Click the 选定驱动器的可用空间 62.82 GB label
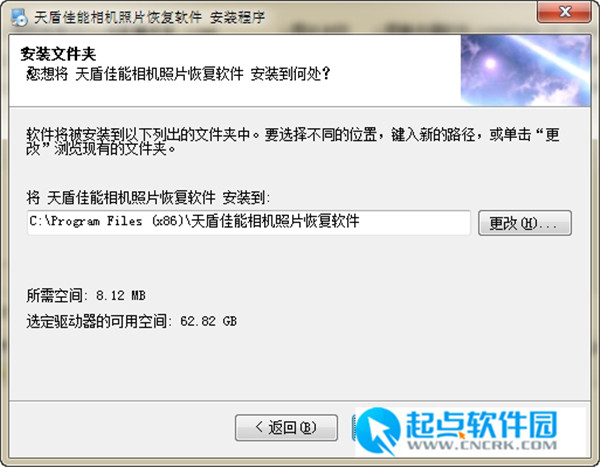This screenshot has height=467, width=600. (131, 321)
